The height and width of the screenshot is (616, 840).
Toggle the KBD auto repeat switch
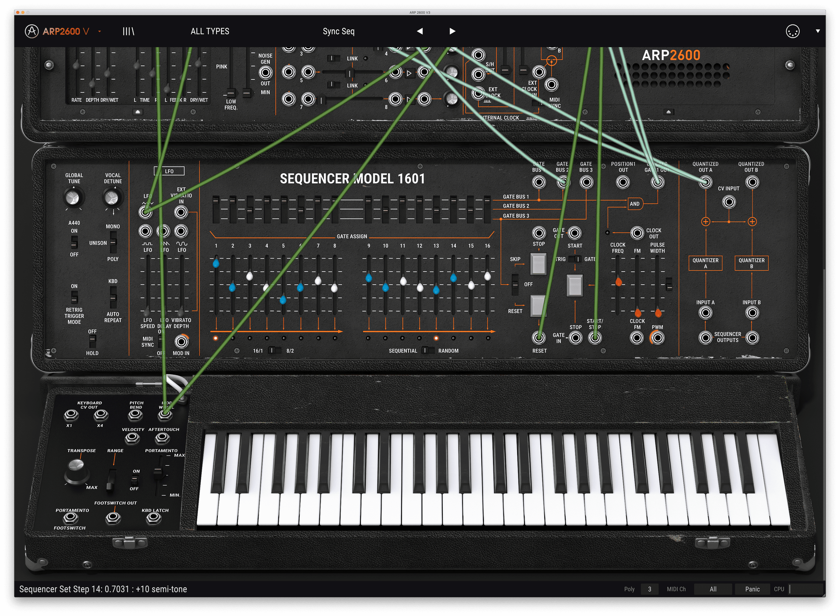113,297
